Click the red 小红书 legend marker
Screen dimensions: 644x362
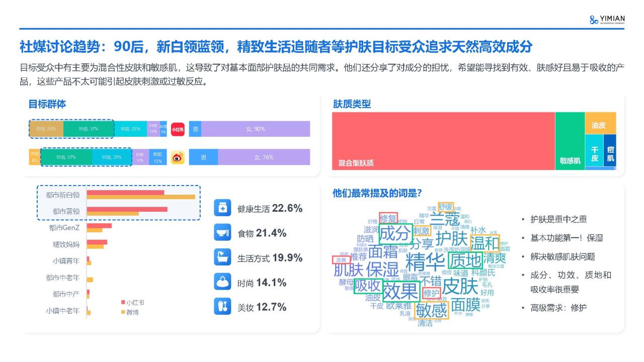(123, 303)
